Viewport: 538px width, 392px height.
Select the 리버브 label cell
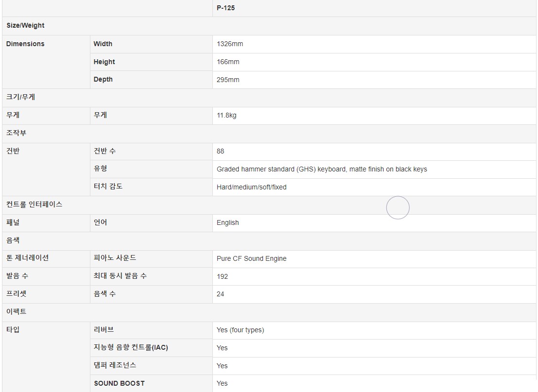click(x=151, y=330)
